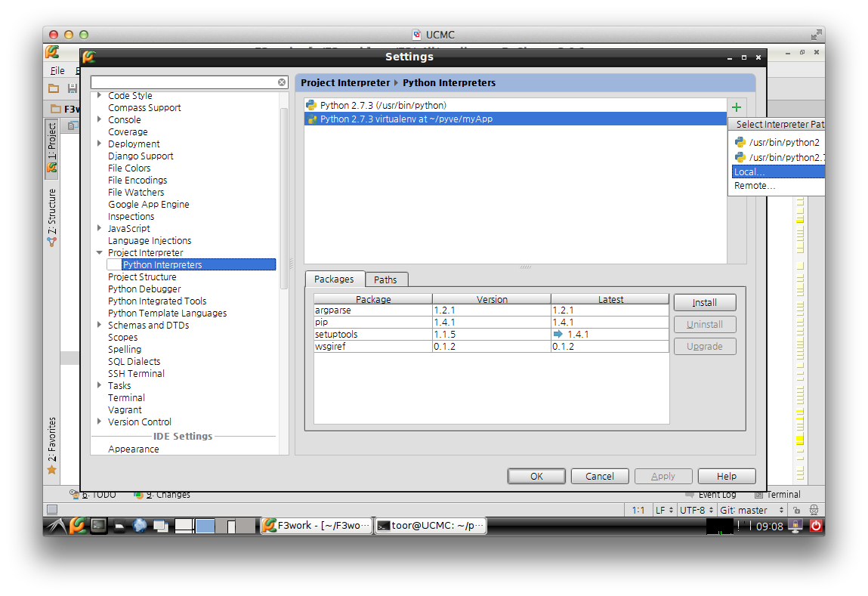Switch to the Packages tab
This screenshot has width=868, height=596.
[334, 279]
